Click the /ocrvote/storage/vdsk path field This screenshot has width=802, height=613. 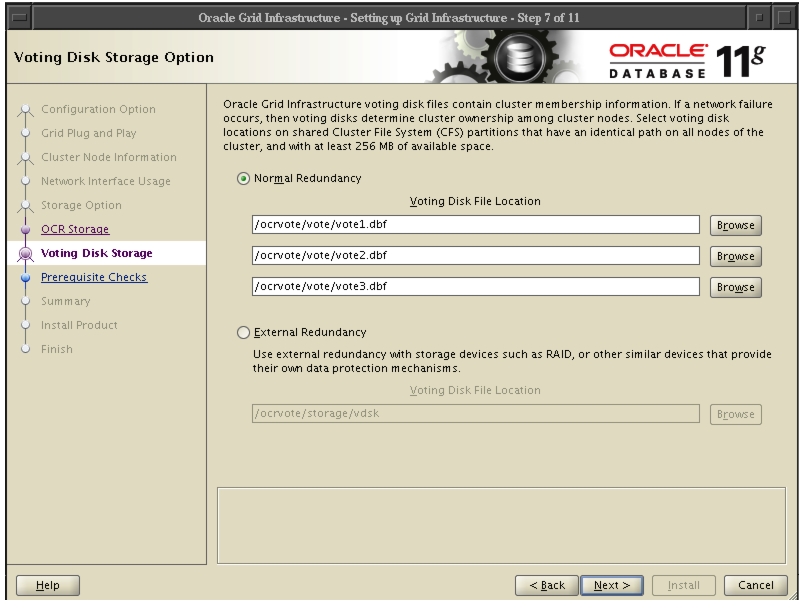point(476,413)
